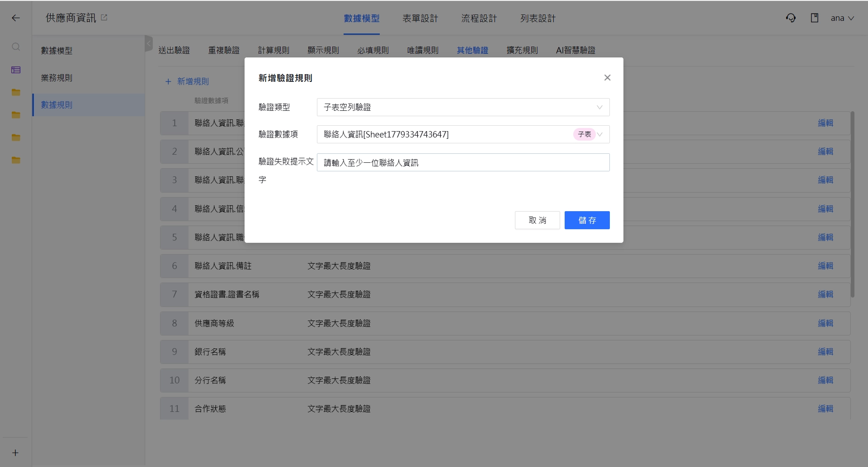
Task: Select the purple form list icon in the sidebar
Action: tap(16, 70)
